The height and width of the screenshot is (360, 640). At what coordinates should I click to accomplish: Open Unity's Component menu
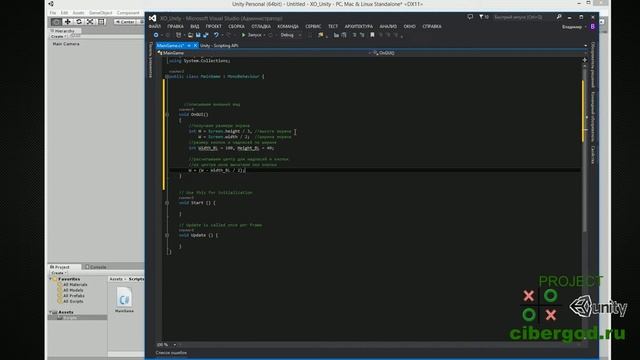point(128,13)
